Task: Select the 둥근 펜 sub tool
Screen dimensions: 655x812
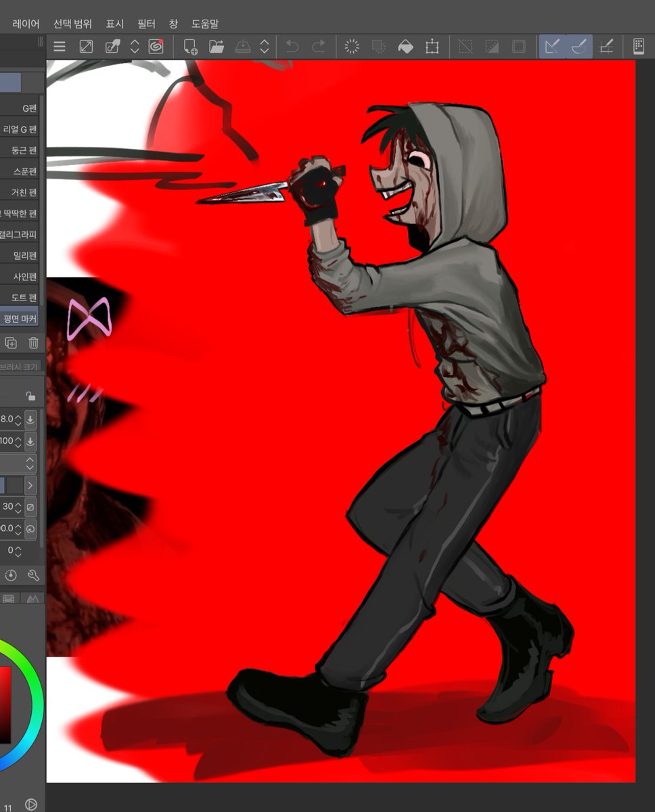Action: point(20,150)
